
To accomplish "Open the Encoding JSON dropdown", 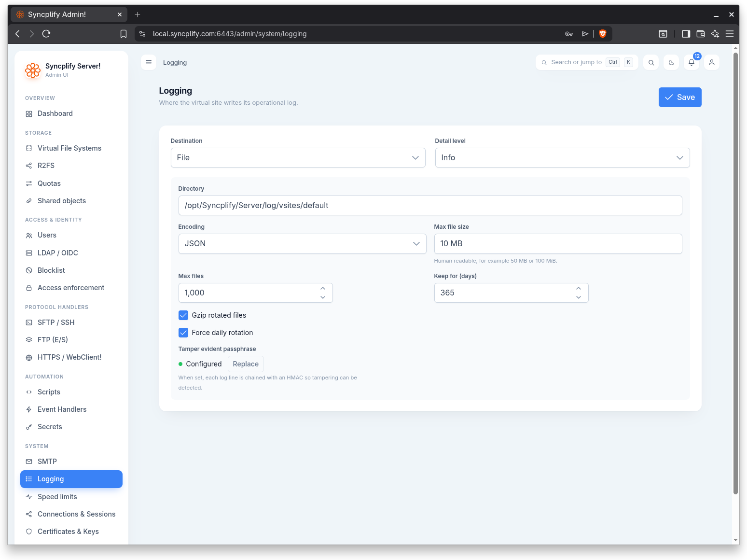I will tap(302, 244).
